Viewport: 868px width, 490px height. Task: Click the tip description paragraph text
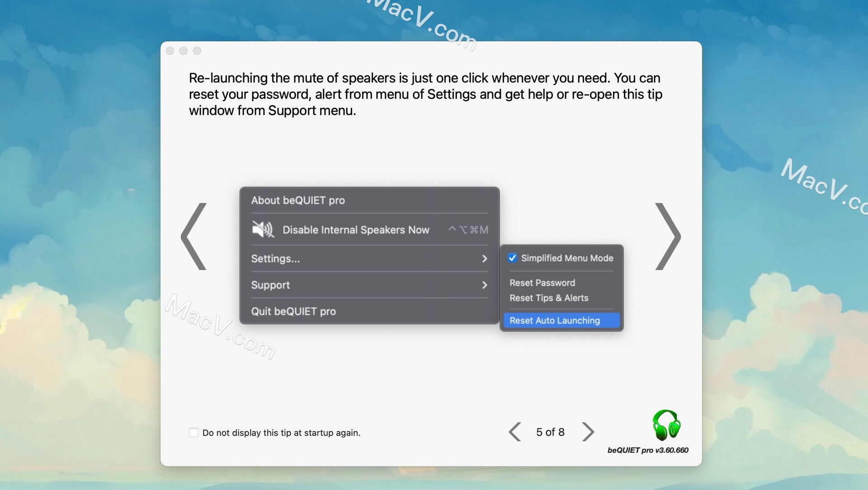click(425, 94)
